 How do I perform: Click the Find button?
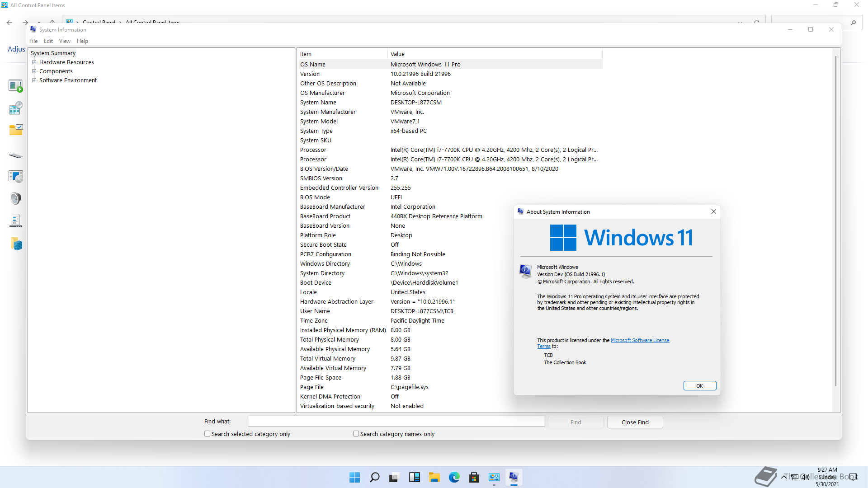tap(576, 422)
